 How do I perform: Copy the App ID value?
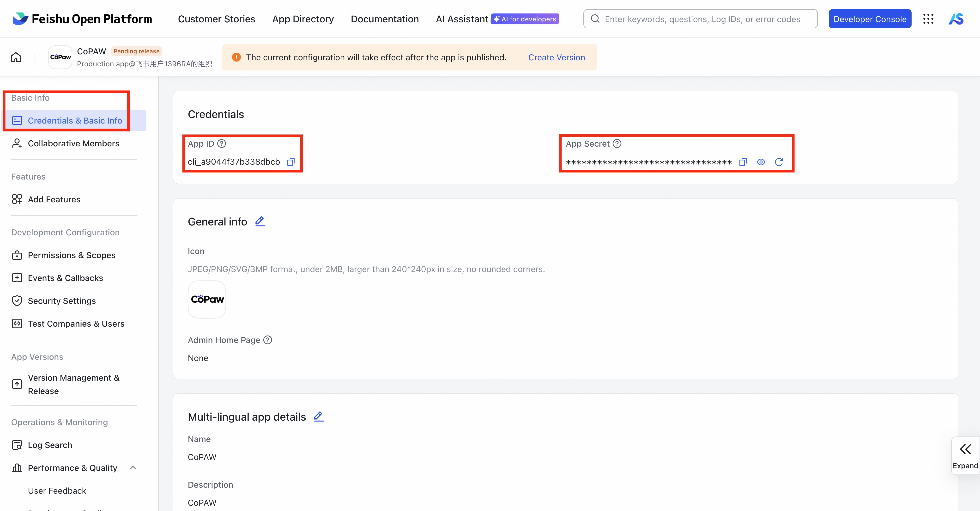[x=291, y=162]
